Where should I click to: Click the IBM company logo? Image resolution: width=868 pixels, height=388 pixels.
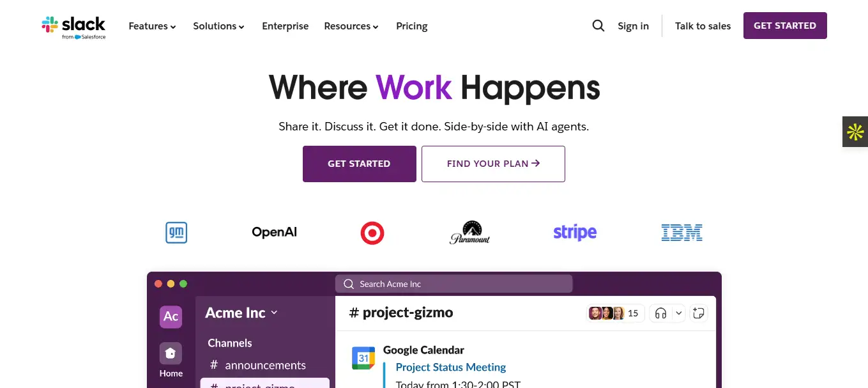click(x=681, y=232)
